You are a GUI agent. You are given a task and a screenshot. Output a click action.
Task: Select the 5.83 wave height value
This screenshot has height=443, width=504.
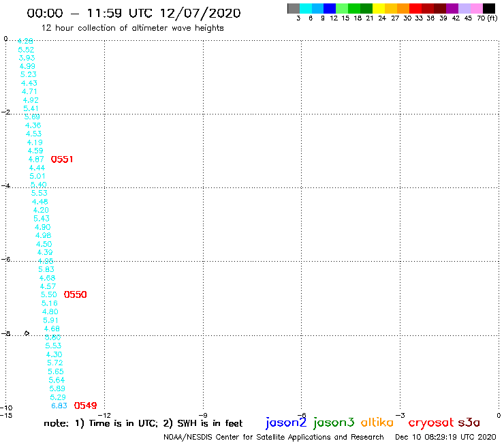point(46,269)
